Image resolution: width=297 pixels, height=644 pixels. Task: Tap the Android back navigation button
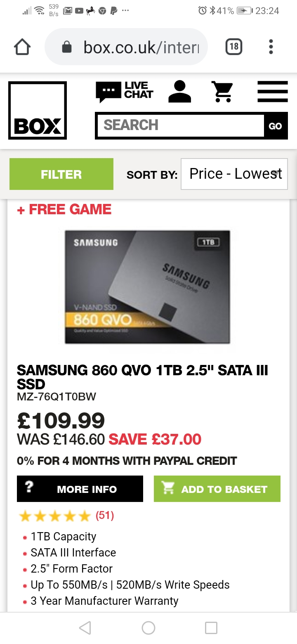point(85,628)
